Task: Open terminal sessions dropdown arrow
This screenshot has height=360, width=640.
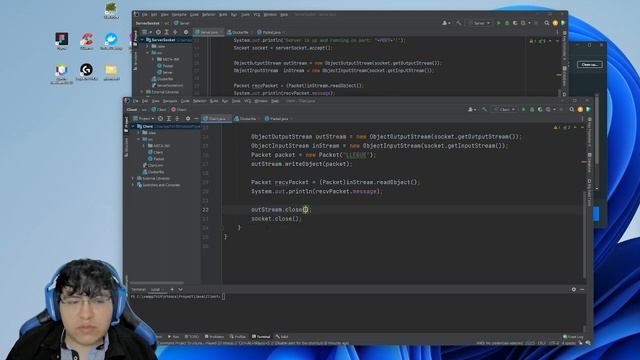Action: [x=180, y=289]
